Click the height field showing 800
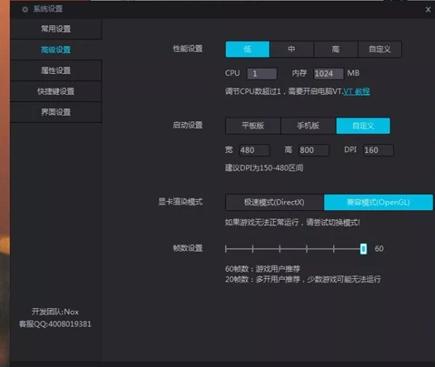Viewport: 435px width, 367px height. (313, 150)
